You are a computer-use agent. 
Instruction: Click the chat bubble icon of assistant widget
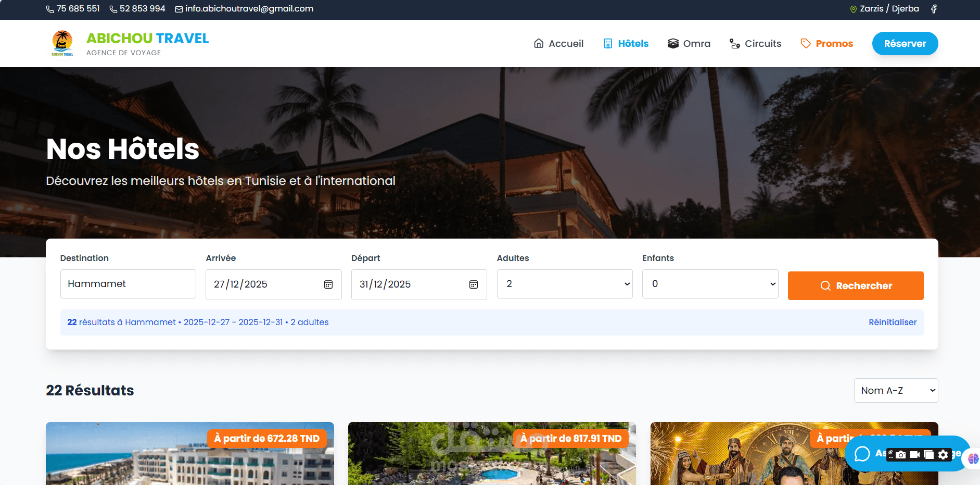(862, 454)
